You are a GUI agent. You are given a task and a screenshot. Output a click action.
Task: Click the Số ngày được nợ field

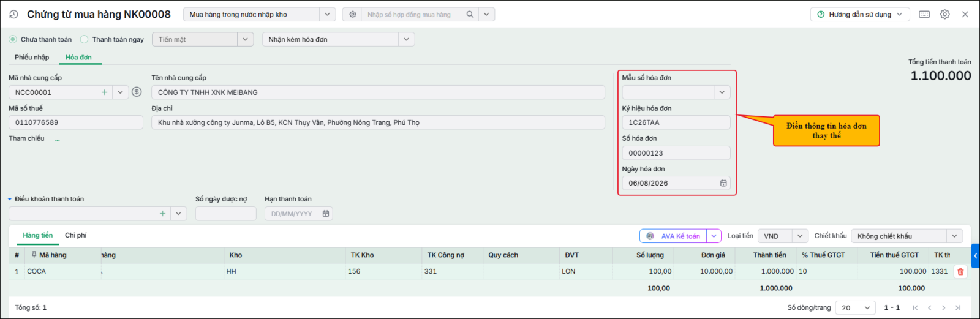(226, 214)
